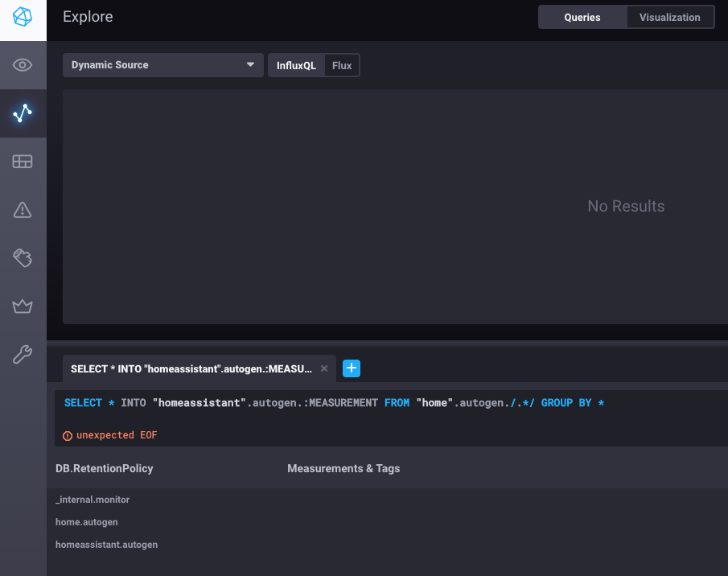This screenshot has width=728, height=576.
Task: Select the SELECT * INTO query tab
Action: tap(191, 368)
